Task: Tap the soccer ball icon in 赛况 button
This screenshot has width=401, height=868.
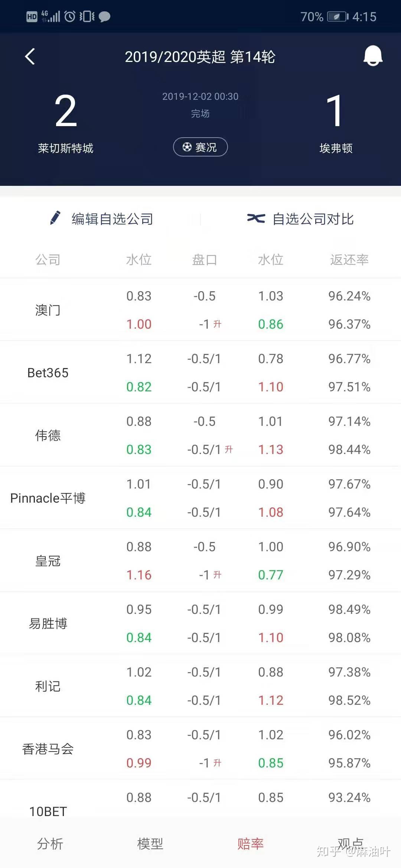Action: pos(186,147)
